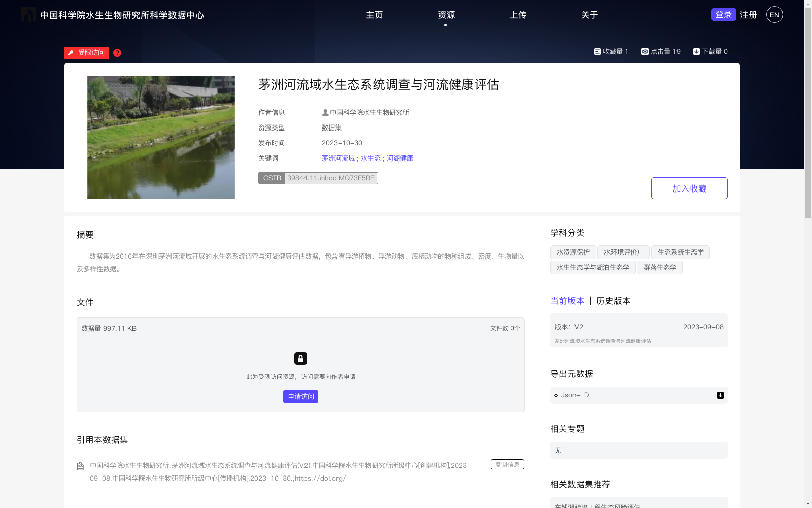Click the 水资源保护 subject tag

point(573,252)
